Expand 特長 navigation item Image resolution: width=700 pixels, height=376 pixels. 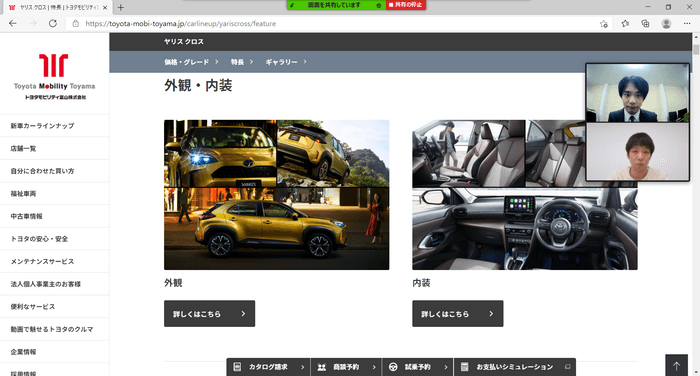tap(242, 62)
